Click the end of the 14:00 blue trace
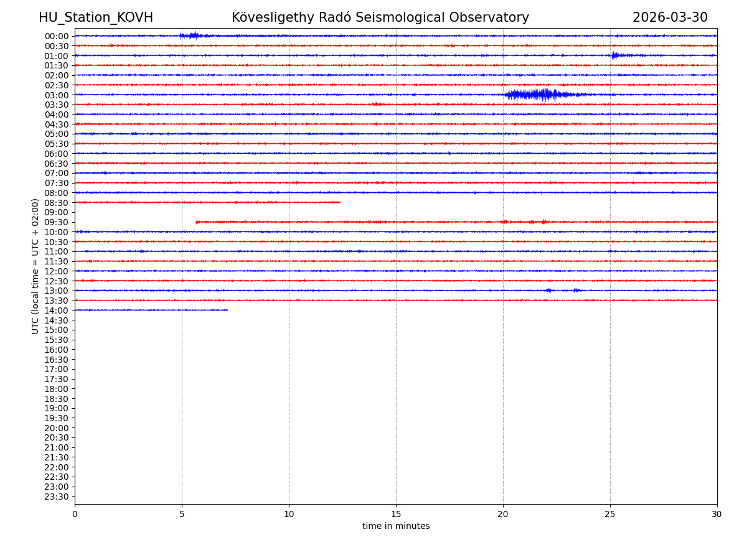This screenshot has height=560, width=747. [x=227, y=310]
